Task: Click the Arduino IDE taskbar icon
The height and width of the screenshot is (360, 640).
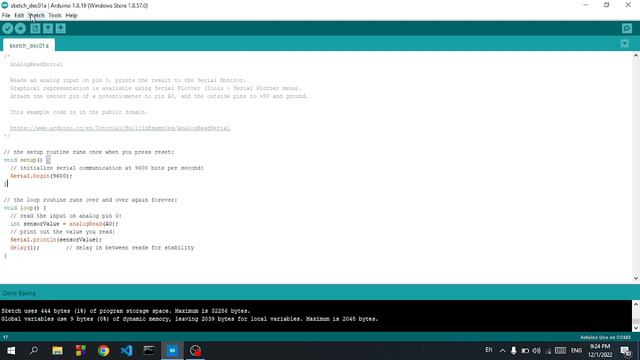Action: coord(172,351)
